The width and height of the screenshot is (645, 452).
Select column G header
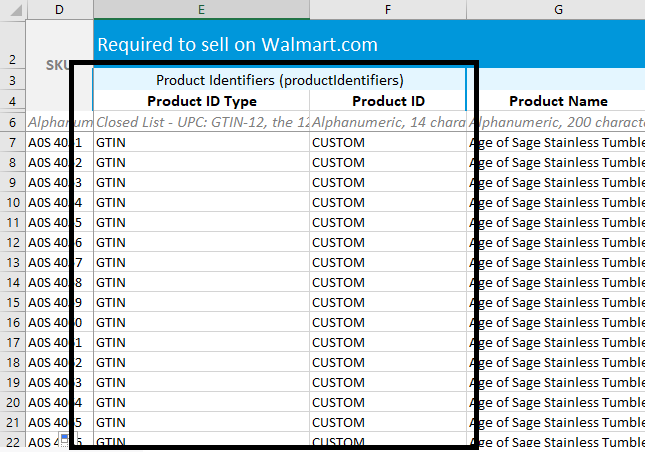pyautogui.click(x=556, y=9)
